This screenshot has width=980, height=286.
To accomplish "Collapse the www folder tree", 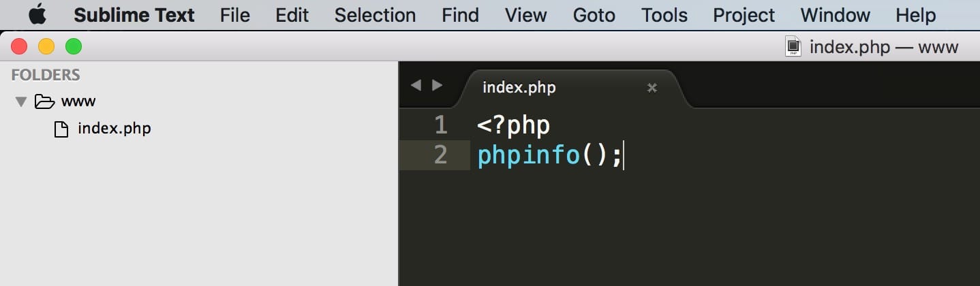I will click(x=21, y=102).
